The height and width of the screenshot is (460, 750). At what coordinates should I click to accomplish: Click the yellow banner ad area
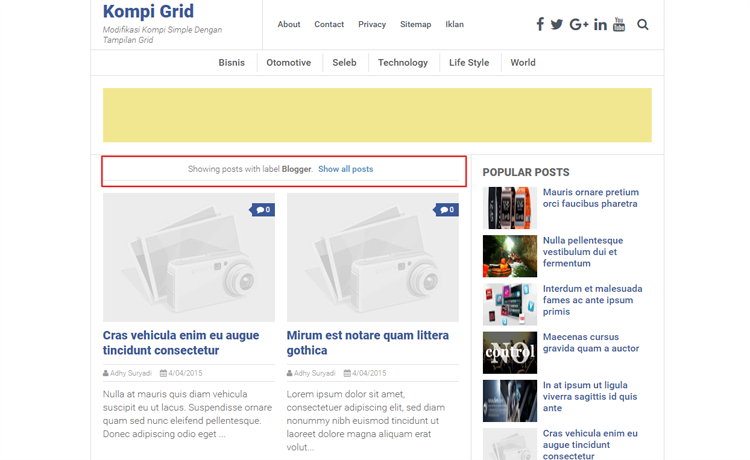point(377,115)
